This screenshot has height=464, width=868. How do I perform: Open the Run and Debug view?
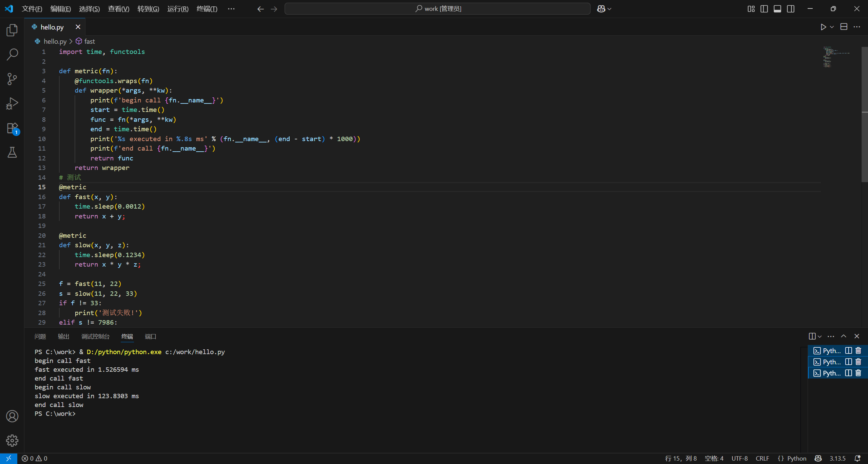(12, 103)
